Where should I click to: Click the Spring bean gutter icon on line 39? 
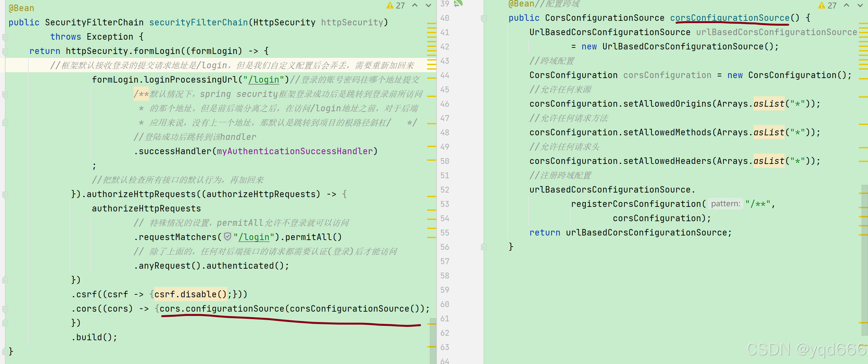point(458,3)
